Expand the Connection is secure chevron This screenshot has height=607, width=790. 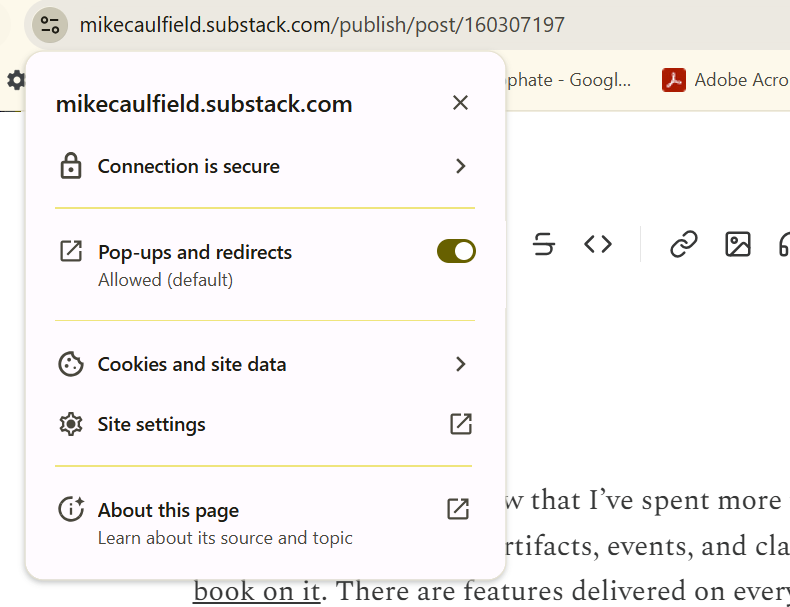(x=460, y=166)
